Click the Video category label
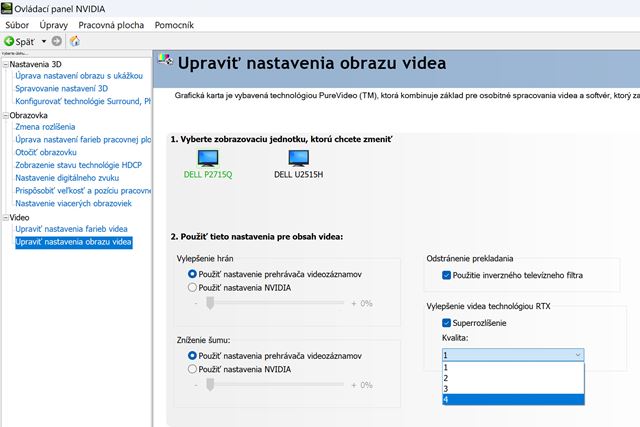640x427 pixels. point(19,218)
